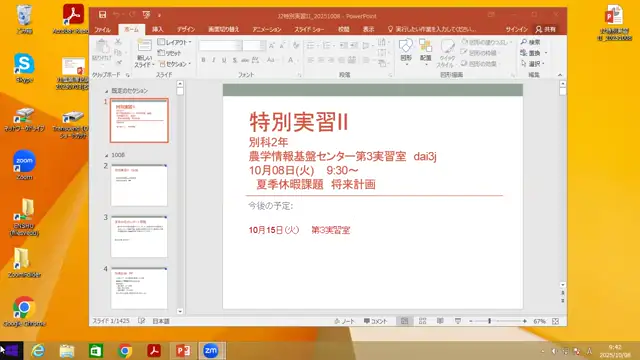Collapse the 1008 section in thumbnails
This screenshot has height=360, width=640.
(107, 156)
